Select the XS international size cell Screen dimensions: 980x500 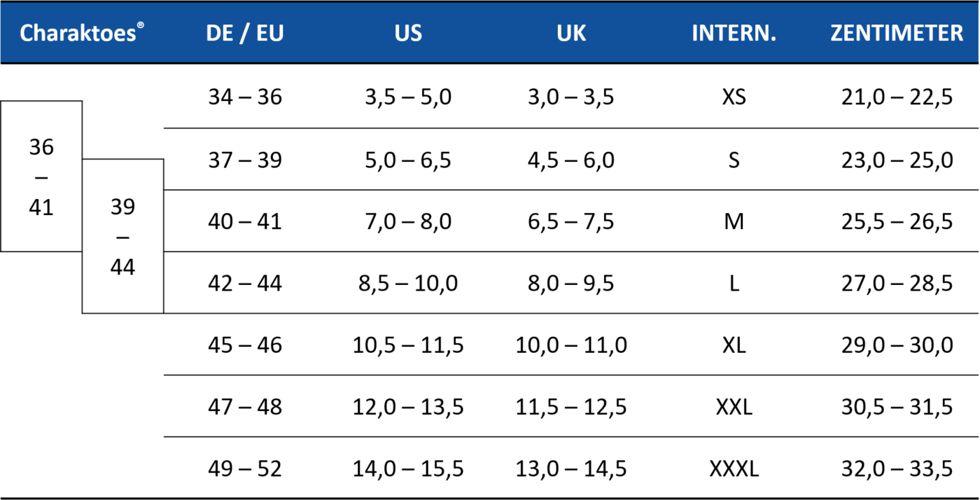pyautogui.click(x=734, y=97)
